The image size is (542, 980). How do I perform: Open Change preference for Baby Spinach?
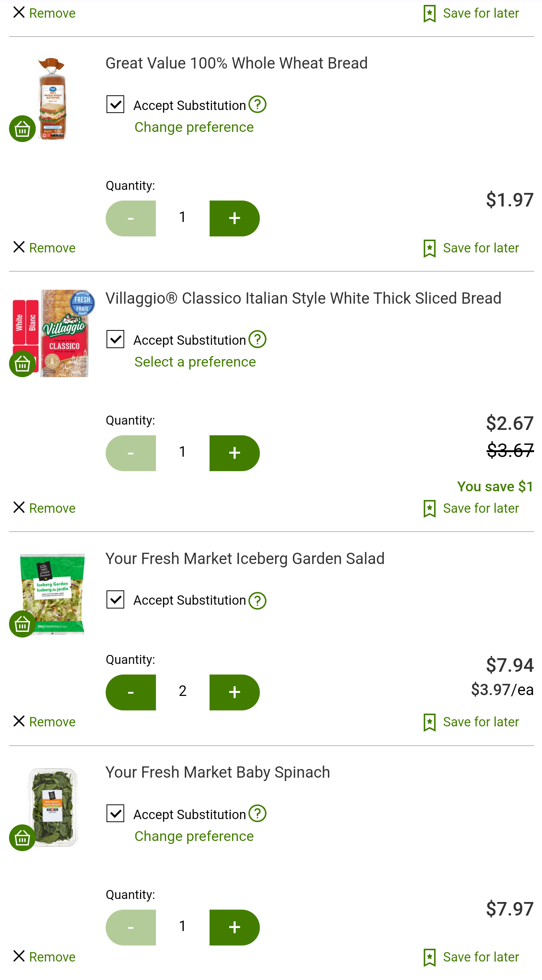point(194,836)
